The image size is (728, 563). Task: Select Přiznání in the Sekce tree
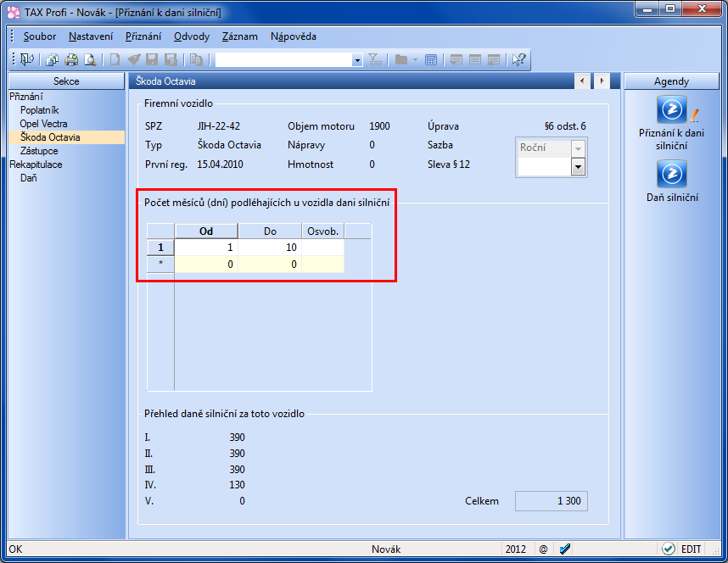tap(26, 97)
